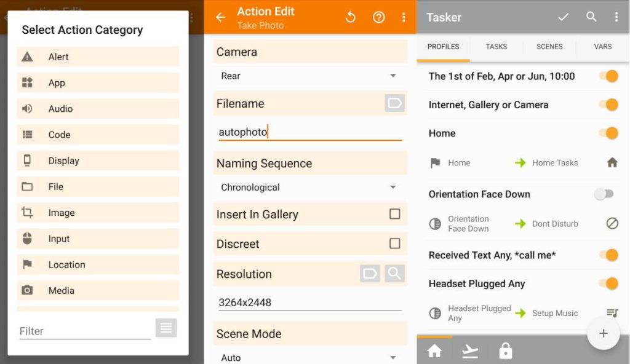Open the Dont Disturb task
The width and height of the screenshot is (630, 364).
pos(555,224)
